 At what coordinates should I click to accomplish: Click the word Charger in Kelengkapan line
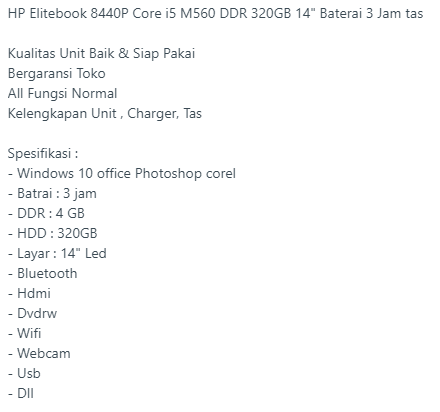pyautogui.click(x=153, y=114)
